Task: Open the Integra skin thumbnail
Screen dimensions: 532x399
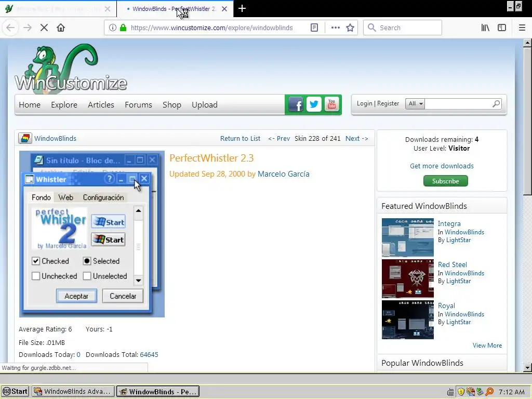Action: (407, 237)
